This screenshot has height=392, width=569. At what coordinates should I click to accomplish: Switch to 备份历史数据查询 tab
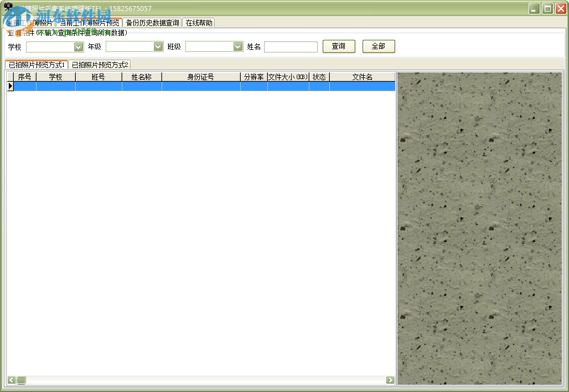pos(152,23)
